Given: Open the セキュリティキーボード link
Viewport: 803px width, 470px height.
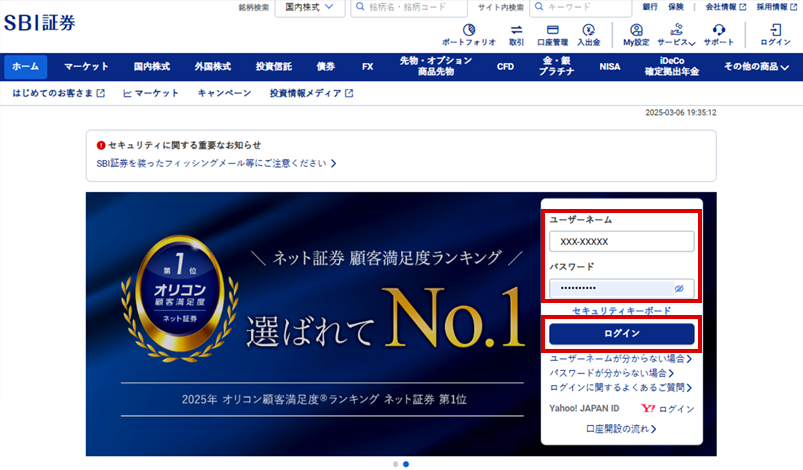Looking at the screenshot, I should click(x=622, y=311).
